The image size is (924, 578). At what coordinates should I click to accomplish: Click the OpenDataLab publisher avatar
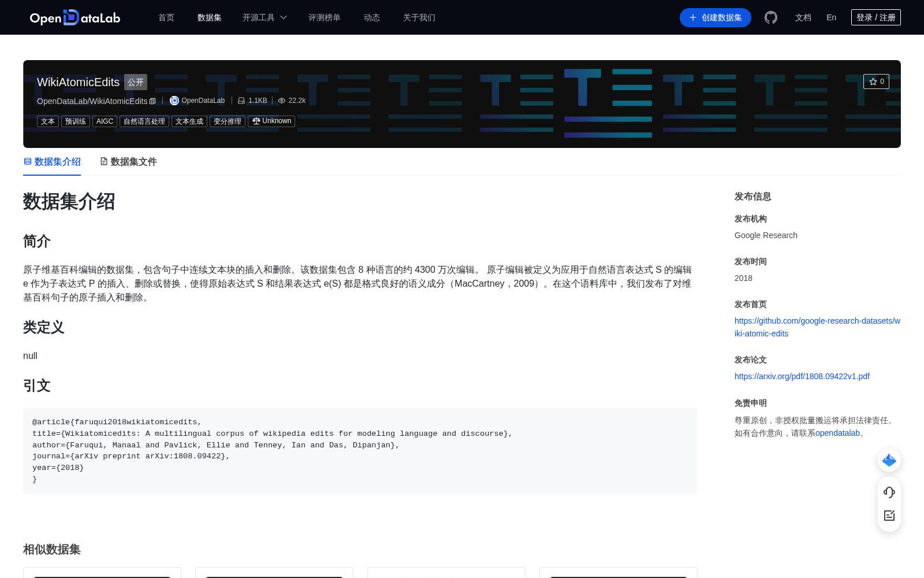pos(174,101)
